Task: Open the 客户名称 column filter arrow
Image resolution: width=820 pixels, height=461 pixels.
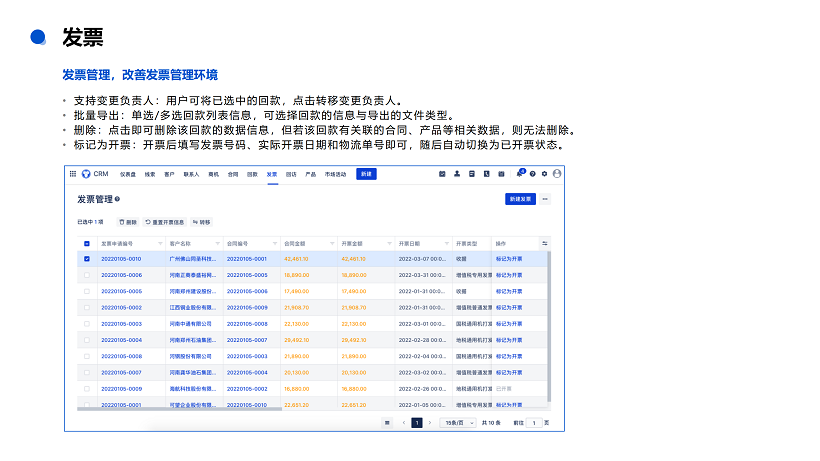Action: point(218,244)
